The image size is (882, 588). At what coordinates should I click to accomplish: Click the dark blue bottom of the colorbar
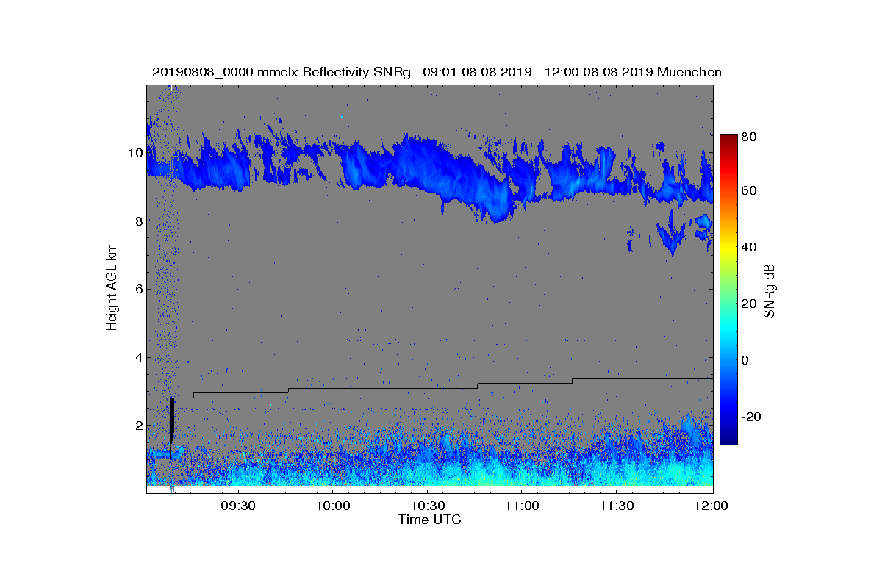click(728, 440)
